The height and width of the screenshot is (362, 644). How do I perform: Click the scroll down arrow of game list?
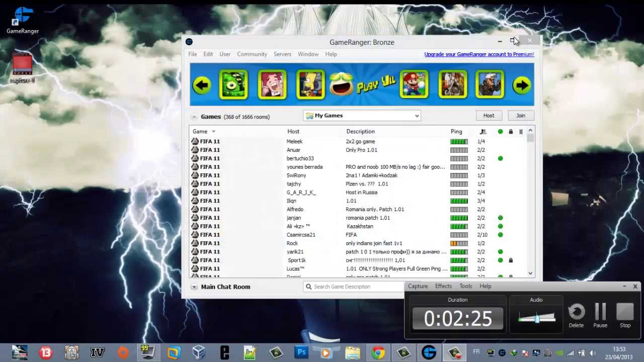(530, 273)
